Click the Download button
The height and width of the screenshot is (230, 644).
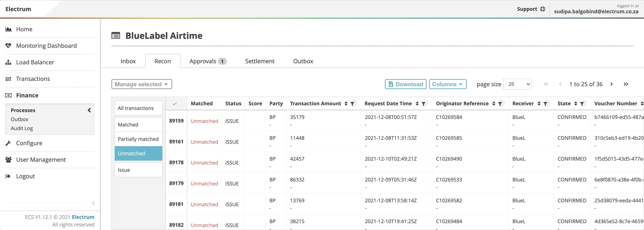pyautogui.click(x=405, y=84)
